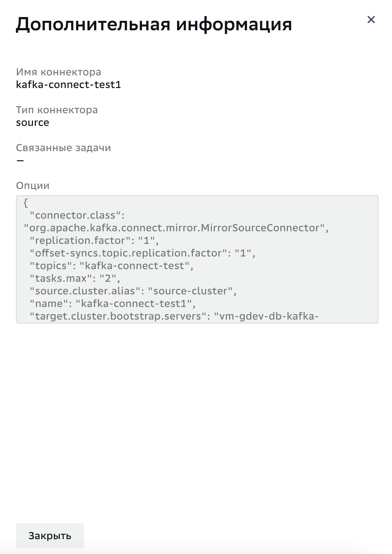Click the "topics" line in options
The height and width of the screenshot is (554, 392).
(x=111, y=266)
